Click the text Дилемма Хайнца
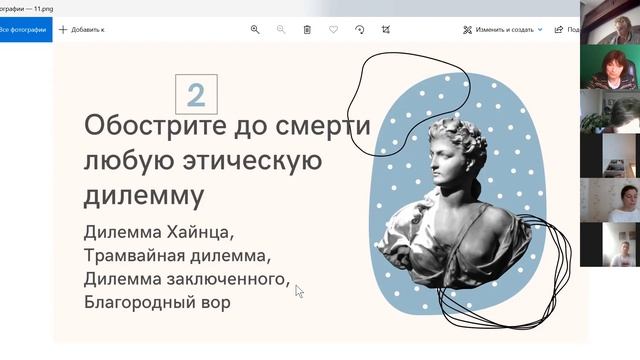The height and width of the screenshot is (360, 640). [x=159, y=232]
